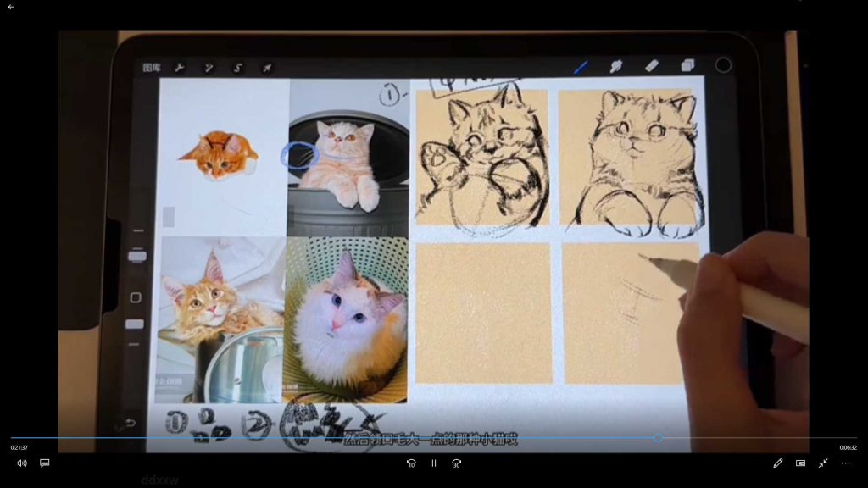Screen dimensions: 868x488
Task: Exit fullscreen mode
Action: point(823,463)
